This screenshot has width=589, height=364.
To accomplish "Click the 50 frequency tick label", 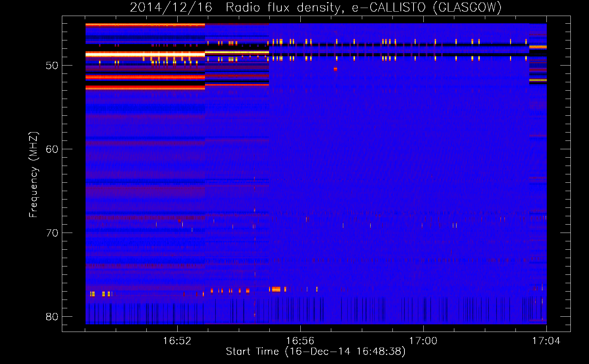I will [x=52, y=66].
